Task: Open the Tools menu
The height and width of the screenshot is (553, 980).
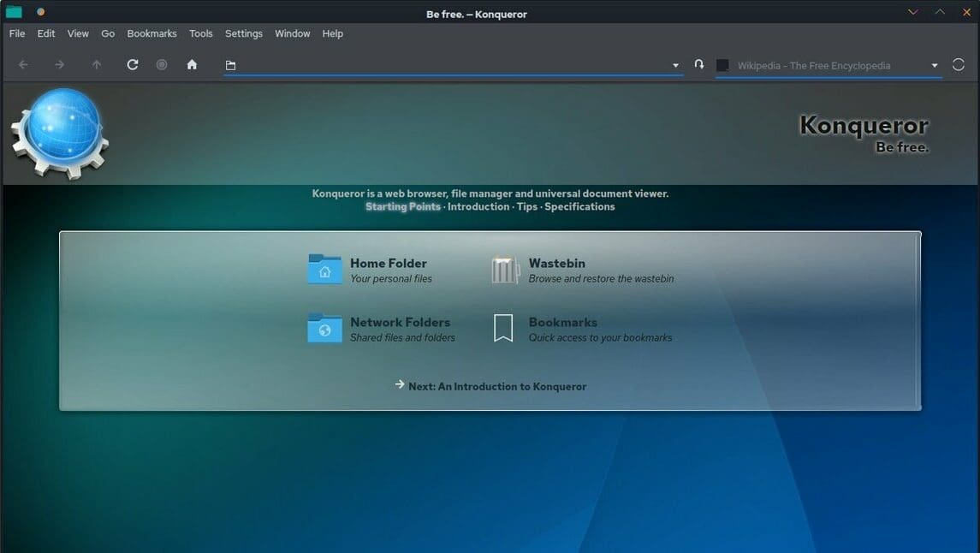Action: point(200,33)
